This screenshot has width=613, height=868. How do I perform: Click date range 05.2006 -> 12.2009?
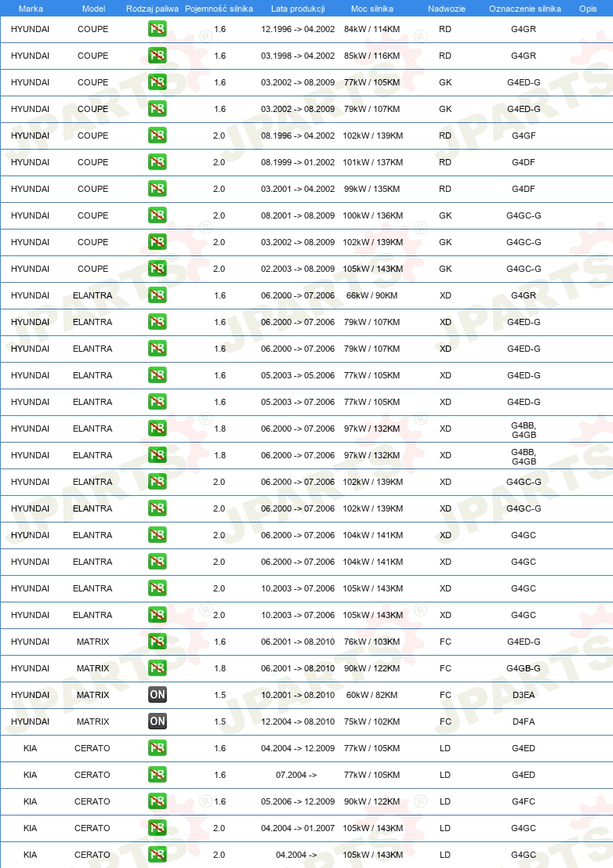[x=298, y=801]
